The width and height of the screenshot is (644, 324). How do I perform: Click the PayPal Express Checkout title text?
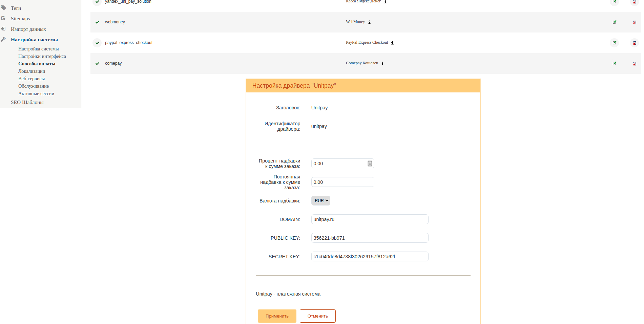tap(367, 42)
